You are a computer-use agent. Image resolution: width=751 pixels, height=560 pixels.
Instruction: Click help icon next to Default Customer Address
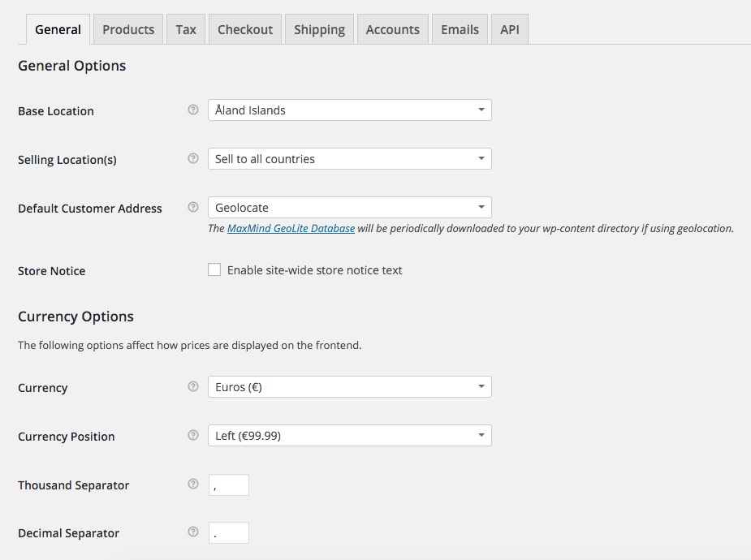[193, 208]
